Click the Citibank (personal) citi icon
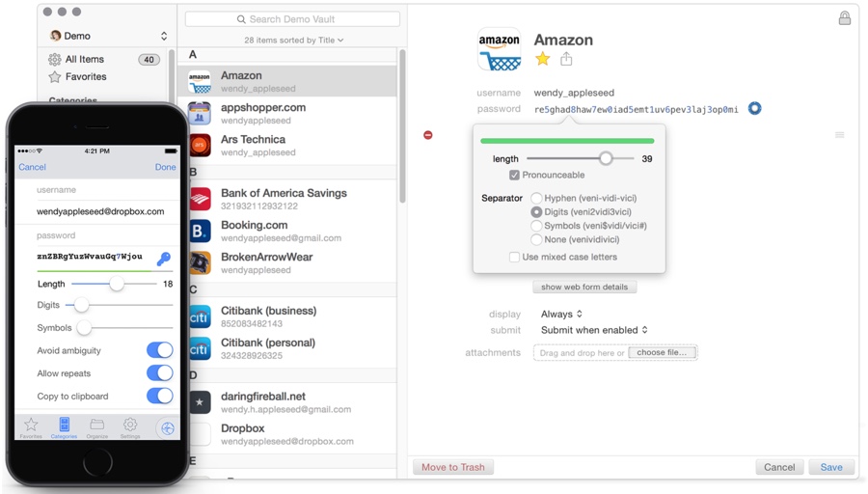Viewport: 868px width, 494px height. click(200, 349)
